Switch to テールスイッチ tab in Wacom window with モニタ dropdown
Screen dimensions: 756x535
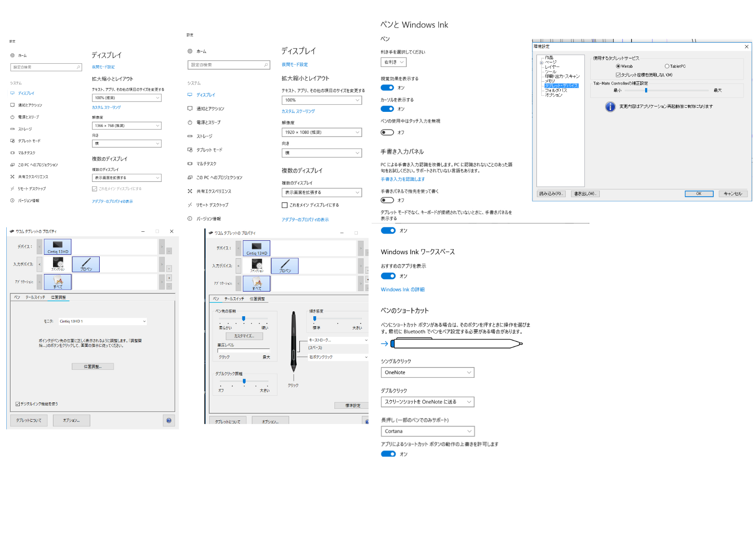(35, 297)
